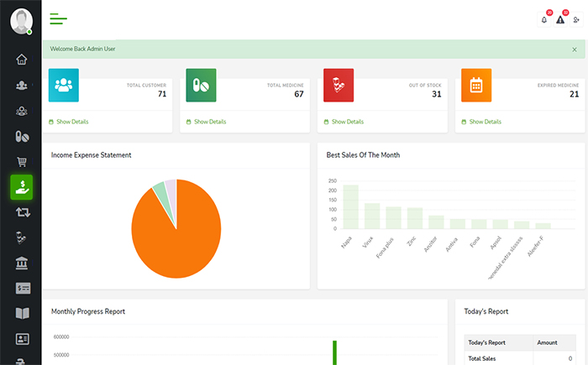Click the Napa bar in sales chart
This screenshot has width=588, height=365.
[349, 206]
